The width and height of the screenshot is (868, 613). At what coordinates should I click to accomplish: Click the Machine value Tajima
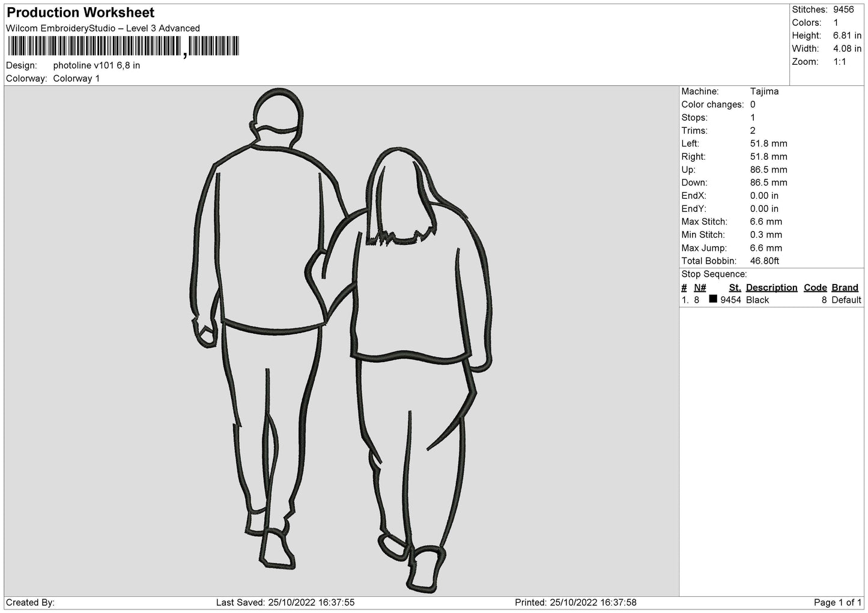[x=764, y=92]
